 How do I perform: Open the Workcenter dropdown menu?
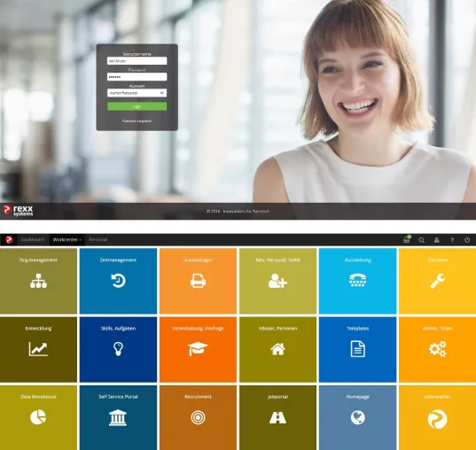tap(66, 240)
